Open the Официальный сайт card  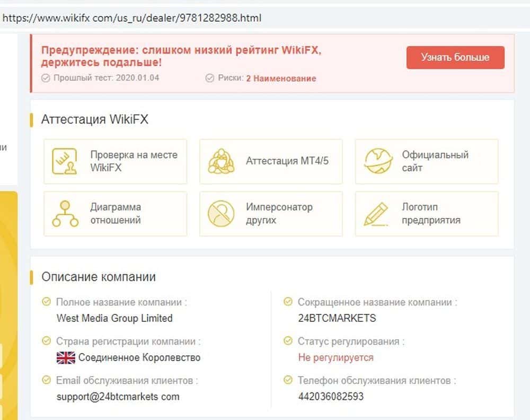pos(435,161)
